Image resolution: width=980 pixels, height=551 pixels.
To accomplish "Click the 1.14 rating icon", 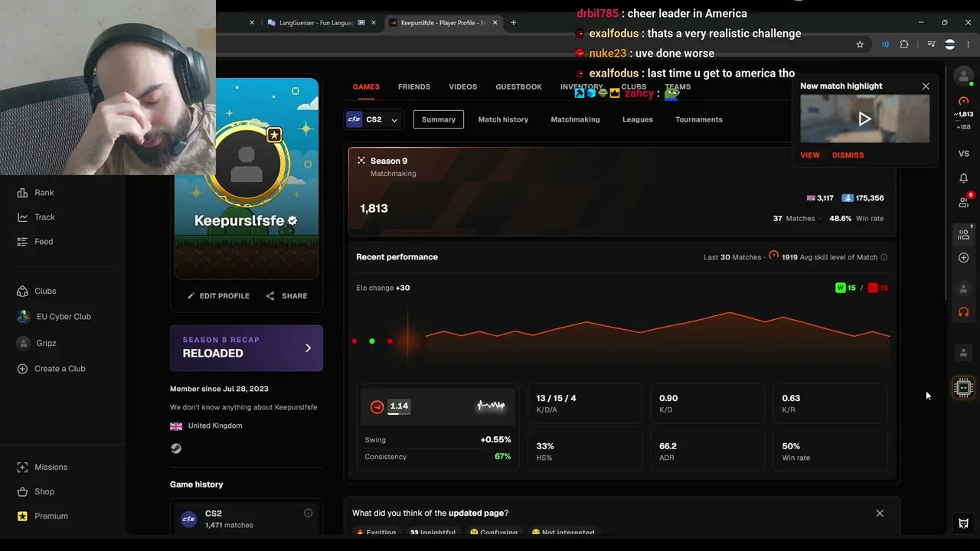I will click(377, 406).
